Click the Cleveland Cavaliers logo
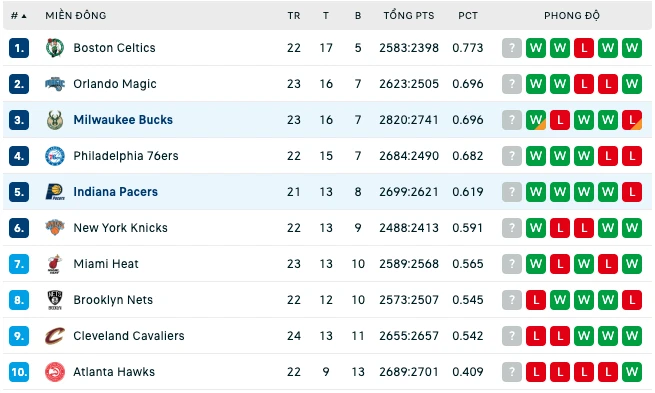 tap(55, 336)
